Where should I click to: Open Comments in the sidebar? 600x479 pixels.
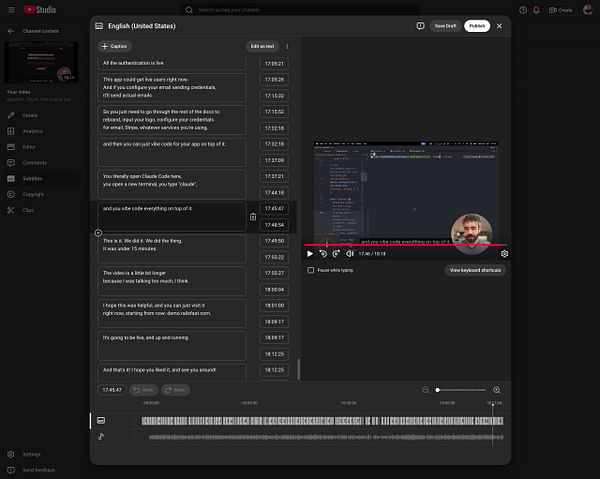point(34,163)
